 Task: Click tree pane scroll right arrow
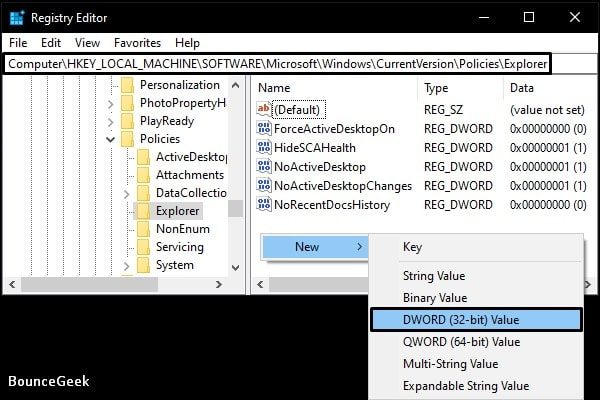tap(218, 284)
